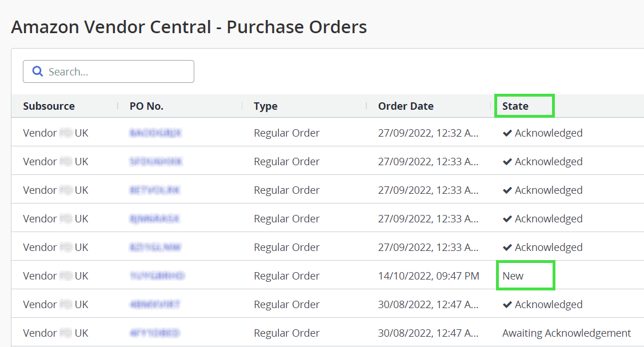The height and width of the screenshot is (347, 644).
Task: Click the Type column header
Action: click(x=265, y=106)
